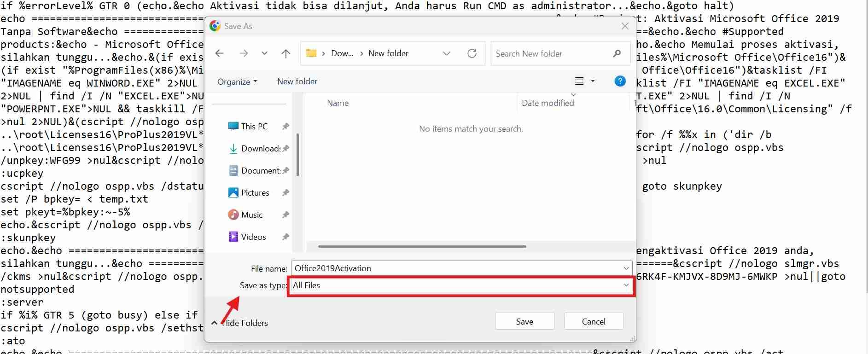Go forward using the right arrow
The width and height of the screenshot is (868, 354).
point(244,53)
